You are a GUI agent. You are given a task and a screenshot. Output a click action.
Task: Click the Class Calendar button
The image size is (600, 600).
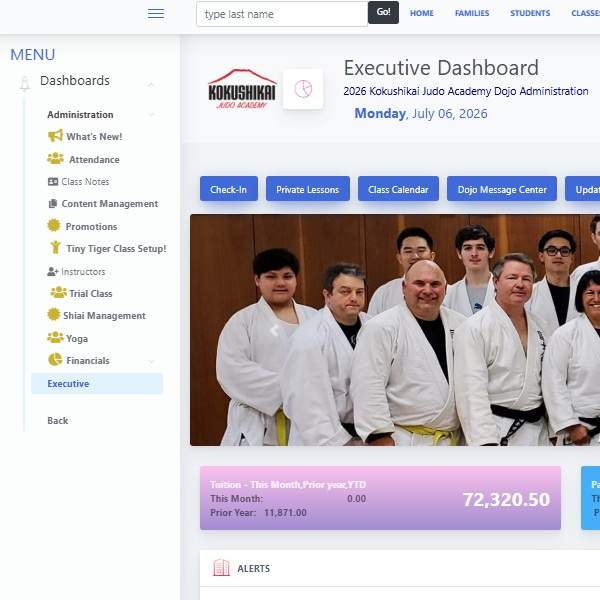click(x=398, y=189)
